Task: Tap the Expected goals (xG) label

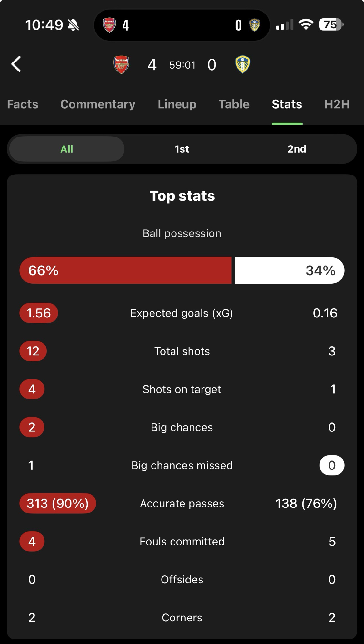Action: (x=182, y=313)
